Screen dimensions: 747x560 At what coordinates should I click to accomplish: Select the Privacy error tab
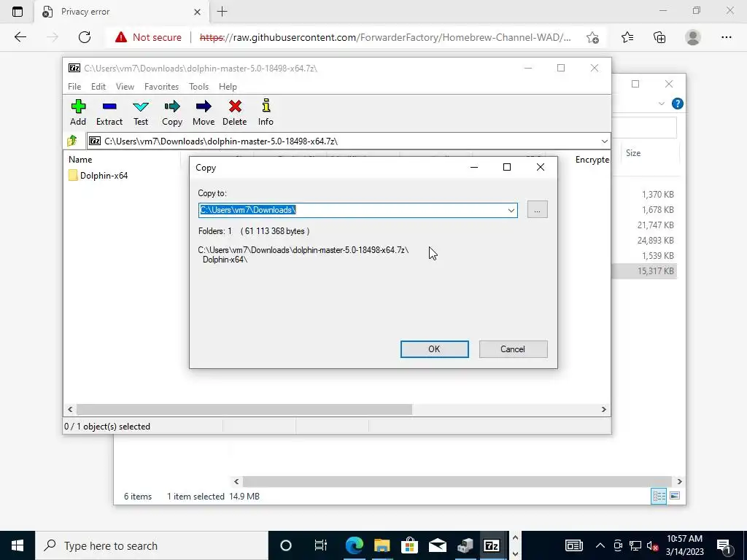[x=122, y=12]
